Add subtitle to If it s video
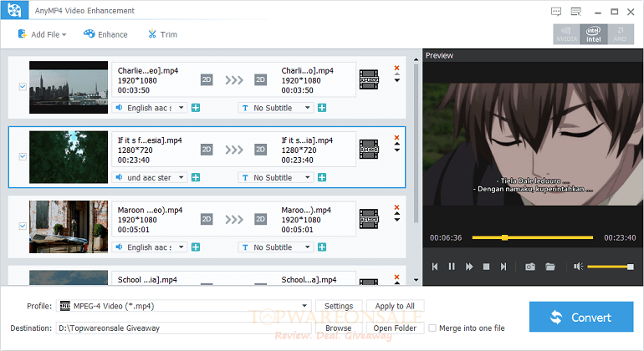 pyautogui.click(x=322, y=178)
